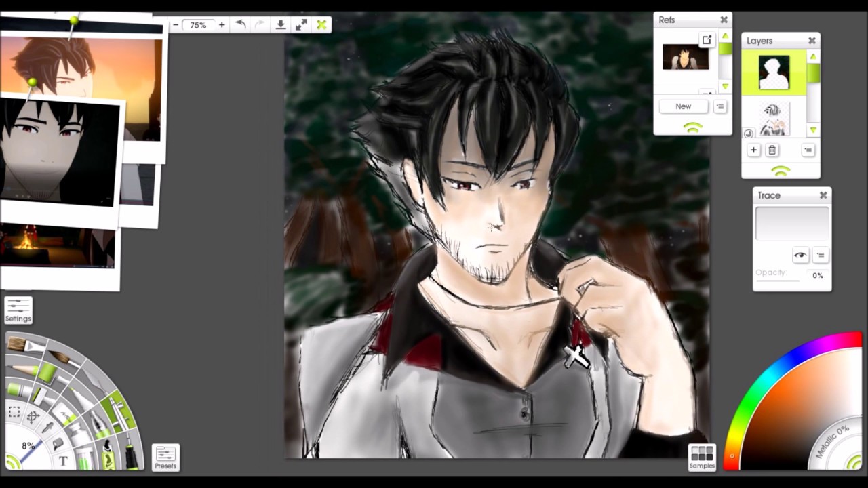Select the Airbrush tool
868x488 pixels.
[x=119, y=412]
